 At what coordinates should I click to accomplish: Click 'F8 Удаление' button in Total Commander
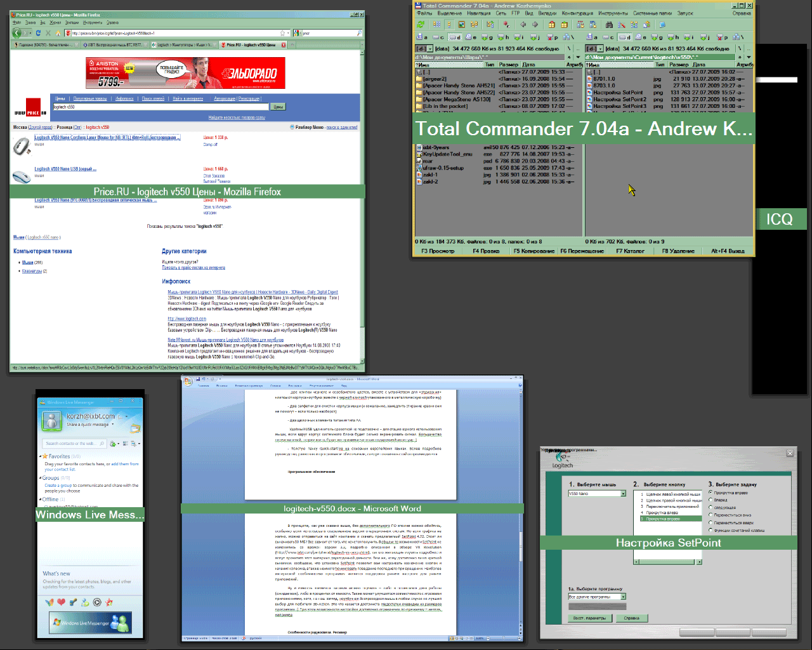(x=678, y=251)
